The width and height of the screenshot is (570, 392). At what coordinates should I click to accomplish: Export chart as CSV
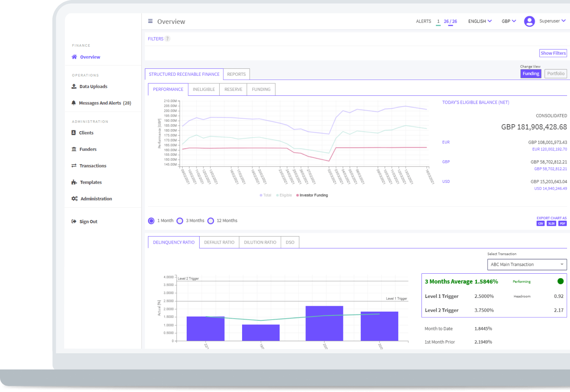540,224
